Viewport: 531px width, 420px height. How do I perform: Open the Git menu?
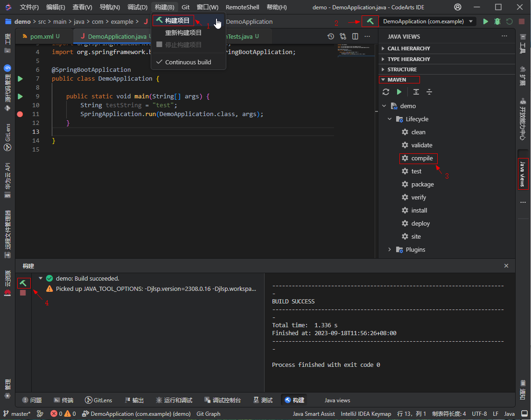point(185,7)
